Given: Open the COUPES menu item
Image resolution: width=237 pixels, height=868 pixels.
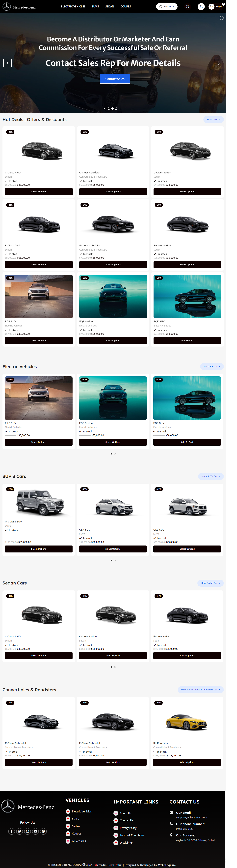Looking at the screenshot, I should 126,6.
